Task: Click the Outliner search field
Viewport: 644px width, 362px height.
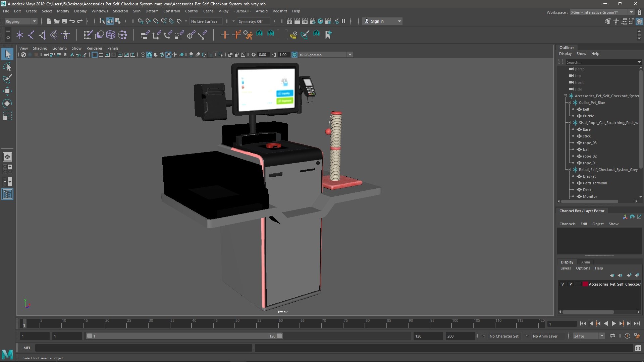Action: click(603, 62)
